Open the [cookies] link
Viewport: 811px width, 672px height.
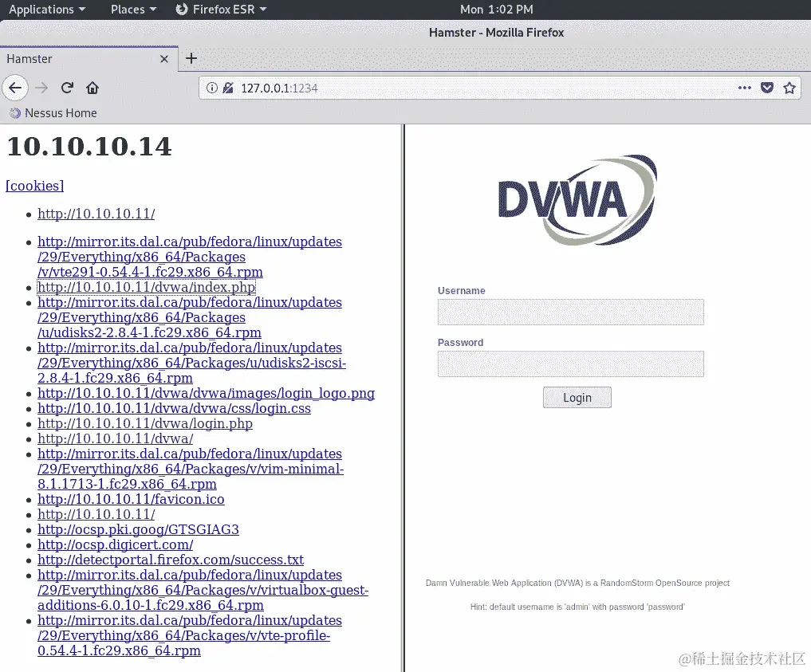click(34, 186)
